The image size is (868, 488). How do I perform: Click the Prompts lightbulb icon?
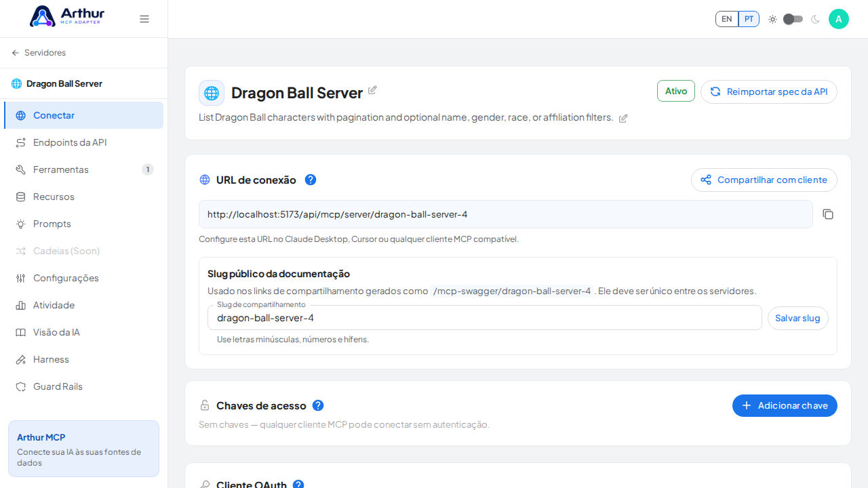pos(21,224)
